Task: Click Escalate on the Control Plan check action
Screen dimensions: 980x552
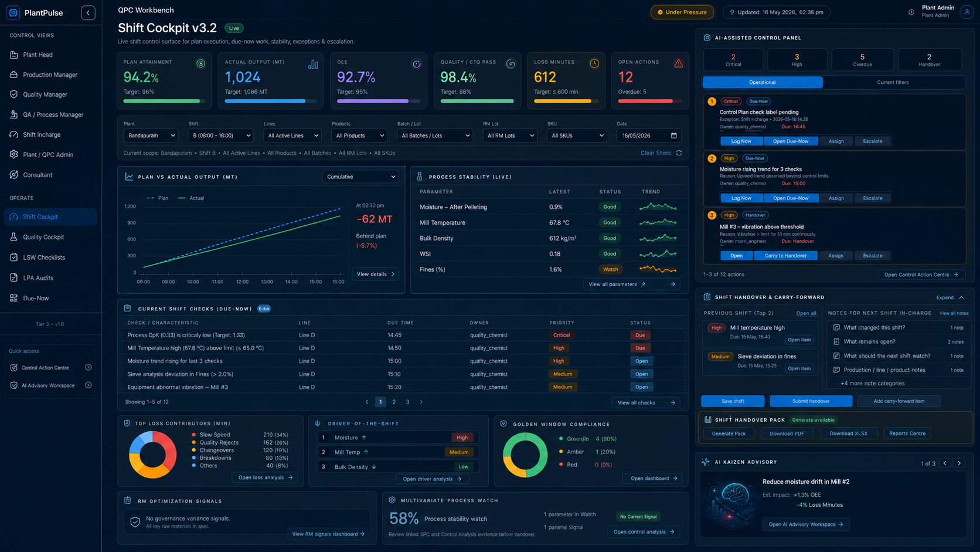Action: click(x=872, y=141)
